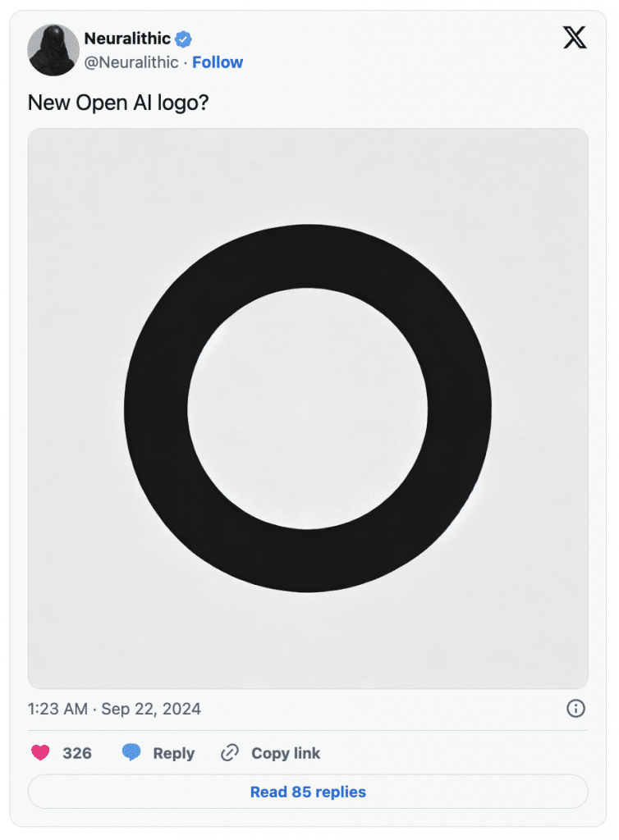The height and width of the screenshot is (840, 619).
Task: Open the info icon beside the date
Action: (575, 709)
